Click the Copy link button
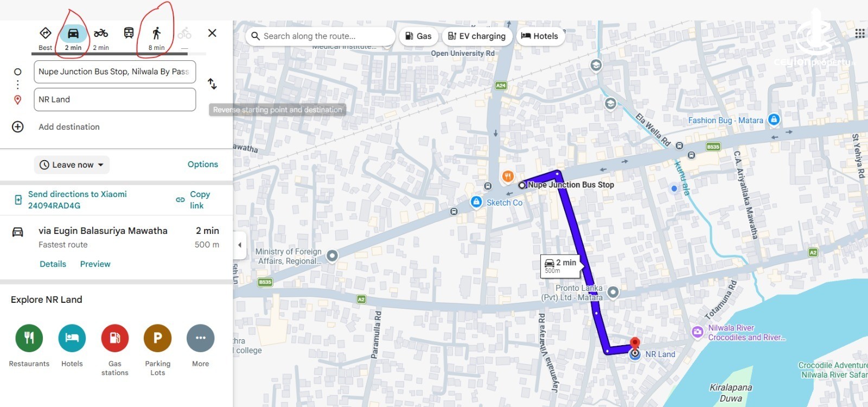The width and height of the screenshot is (868, 407). tap(194, 200)
